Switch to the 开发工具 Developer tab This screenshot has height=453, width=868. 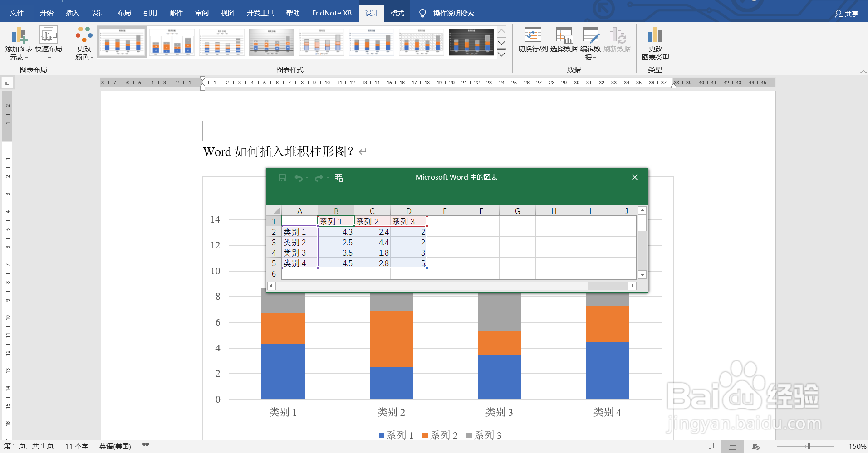click(x=260, y=13)
